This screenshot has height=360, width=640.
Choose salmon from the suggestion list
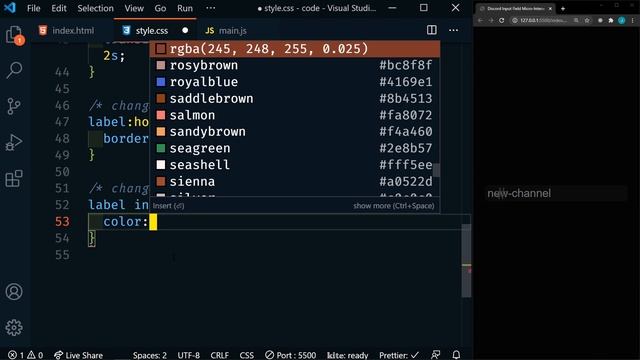click(295, 115)
